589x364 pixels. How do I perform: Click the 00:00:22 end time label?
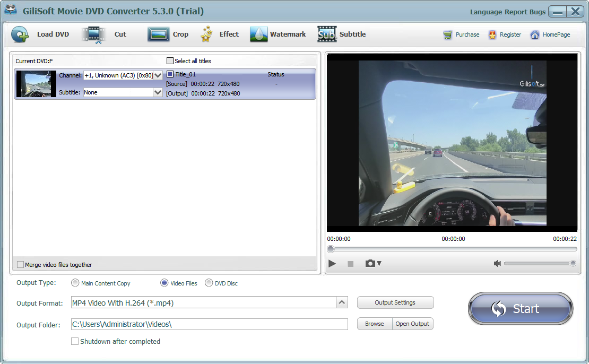[565, 239]
